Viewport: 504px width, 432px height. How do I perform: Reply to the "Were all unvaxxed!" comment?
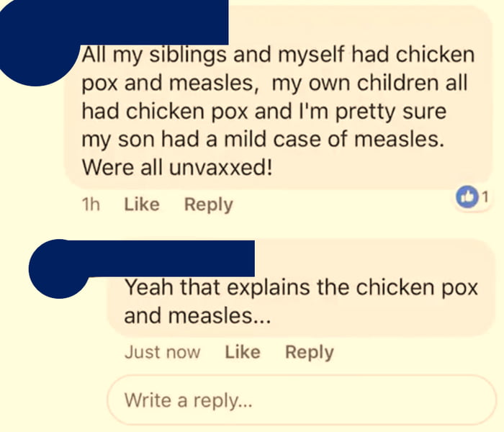click(x=208, y=204)
